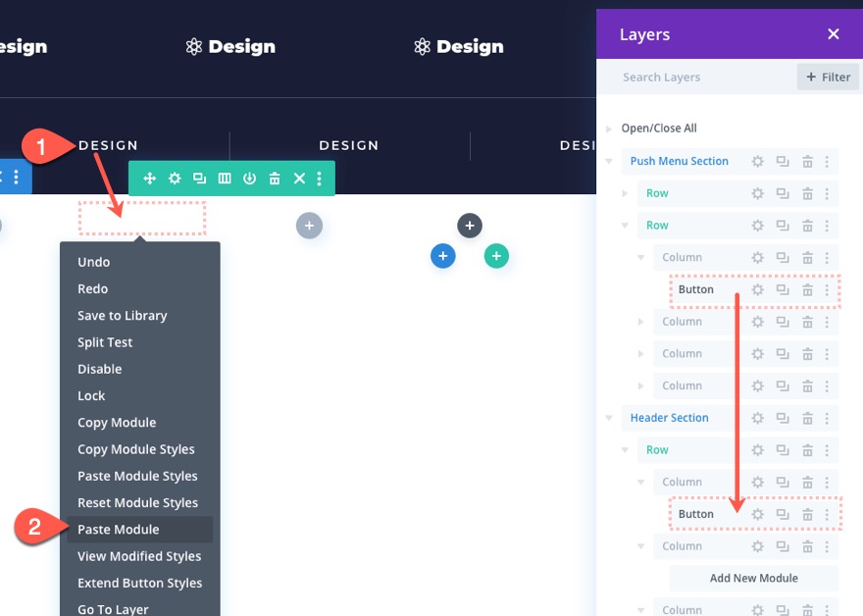Duplicate the row using the copy icon

199,178
